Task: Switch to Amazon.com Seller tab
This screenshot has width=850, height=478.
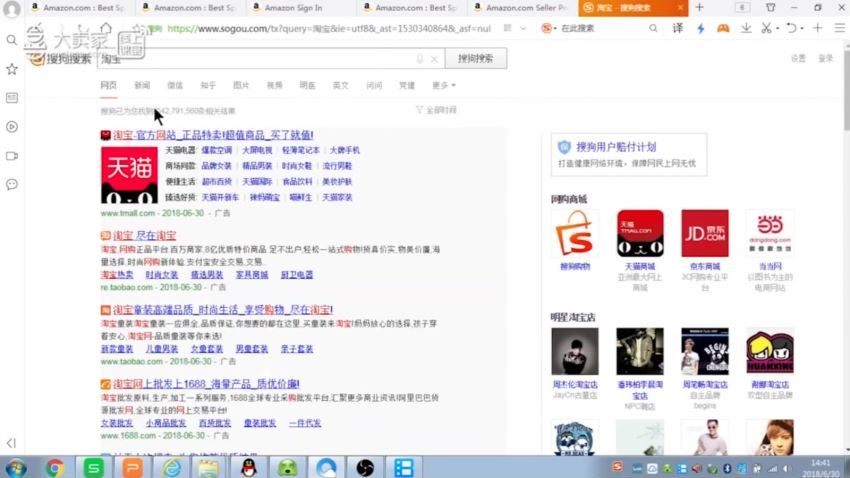Action: (519, 8)
